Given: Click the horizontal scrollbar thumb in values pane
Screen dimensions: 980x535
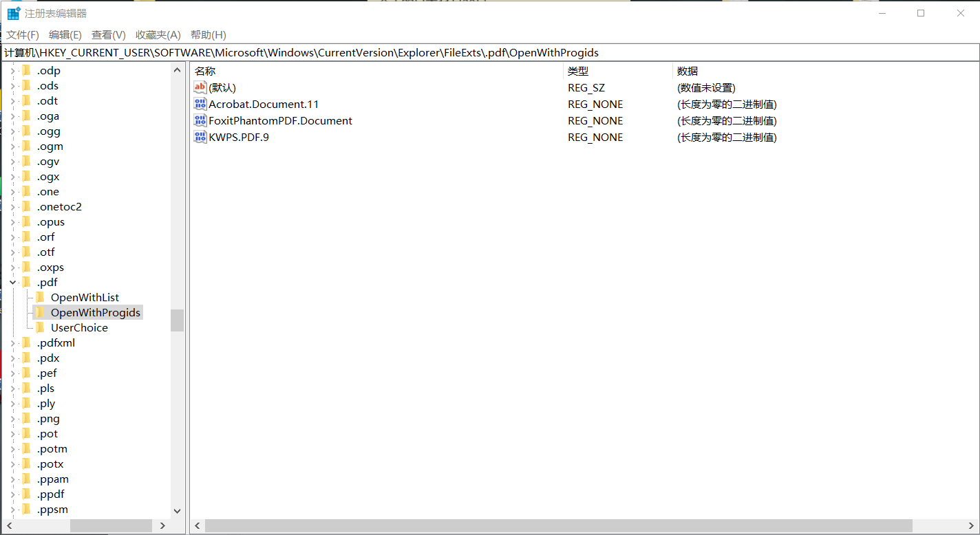Looking at the screenshot, I should pyautogui.click(x=559, y=525).
